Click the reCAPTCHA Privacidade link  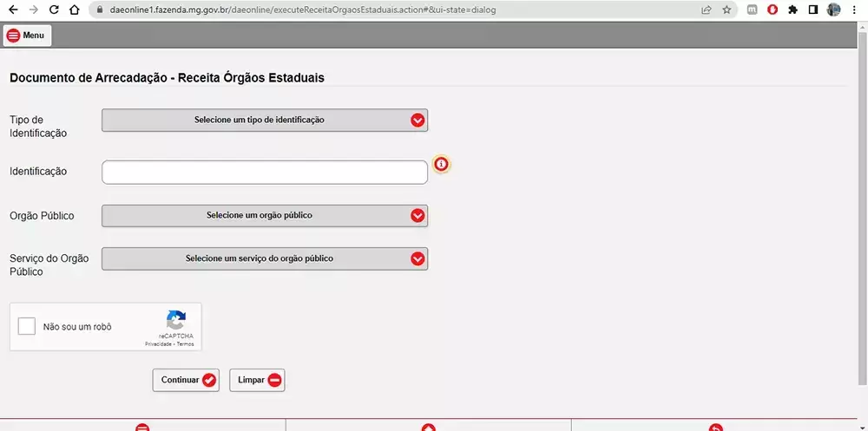click(x=157, y=344)
